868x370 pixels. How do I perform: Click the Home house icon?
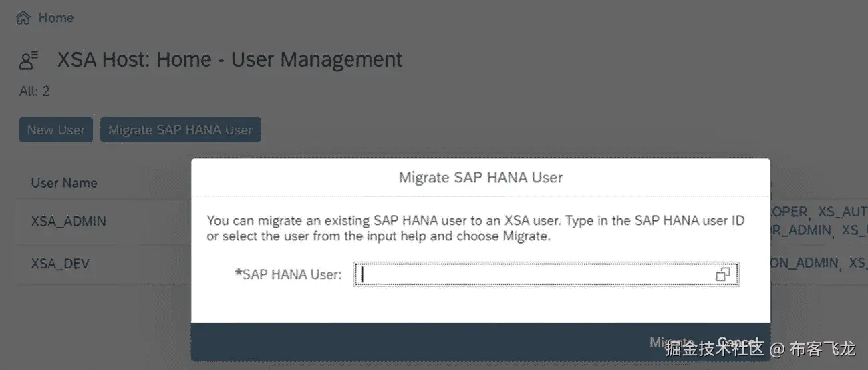pyautogui.click(x=23, y=18)
